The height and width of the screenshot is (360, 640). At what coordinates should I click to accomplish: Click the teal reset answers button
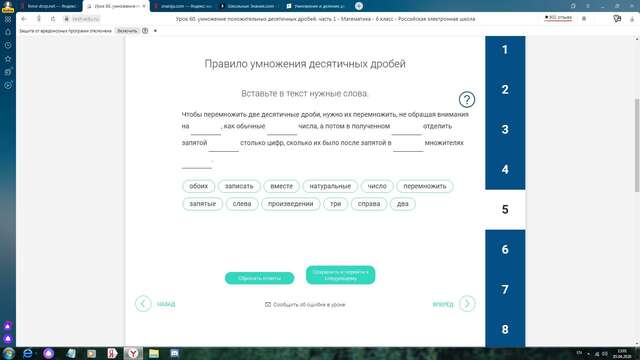pyautogui.click(x=260, y=278)
